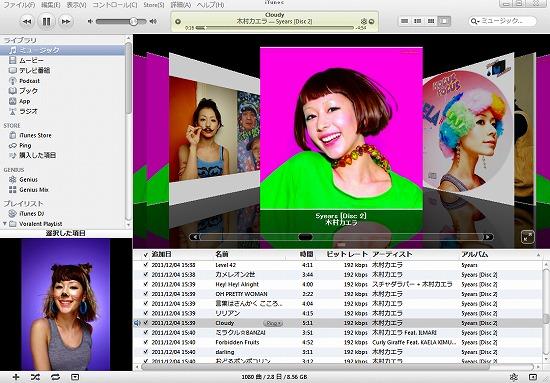
Task: Select the rainbow wig album cover
Action: coord(468,130)
